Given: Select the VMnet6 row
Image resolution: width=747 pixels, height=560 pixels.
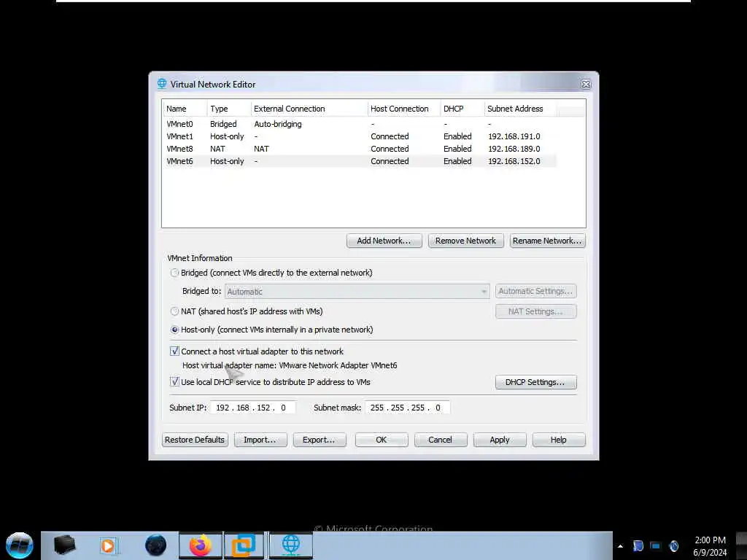Looking at the screenshot, I should click(x=360, y=161).
